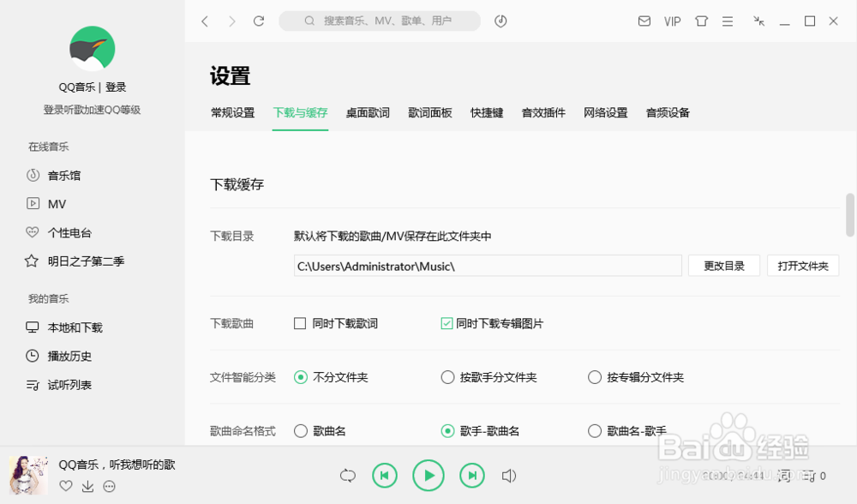This screenshot has width=857, height=504.
Task: Switch to the 桌面歌词 tab
Action: click(368, 112)
